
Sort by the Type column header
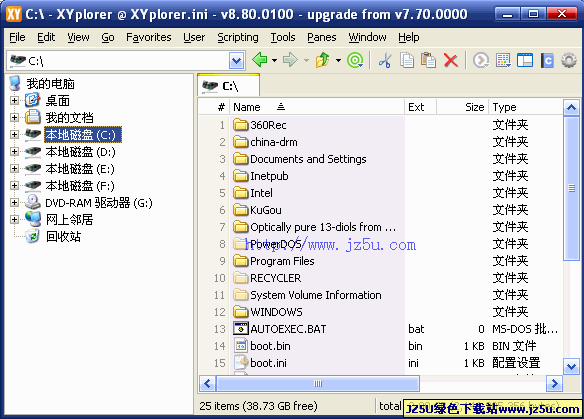526,107
